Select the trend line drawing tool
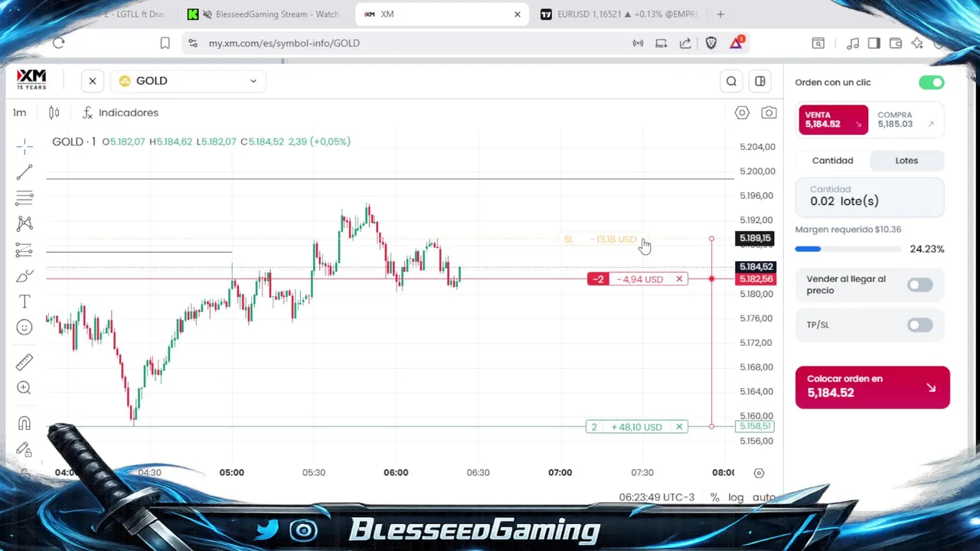The width and height of the screenshot is (980, 551). coord(24,171)
